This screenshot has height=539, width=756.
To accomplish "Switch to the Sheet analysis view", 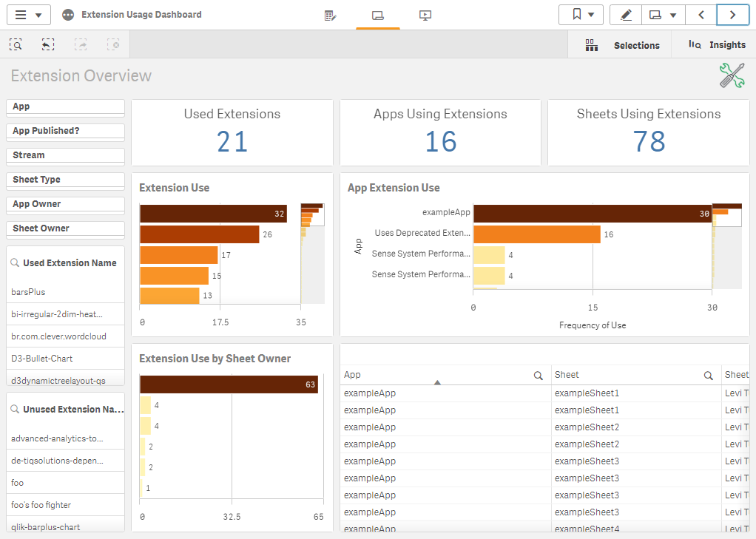I will (x=378, y=16).
